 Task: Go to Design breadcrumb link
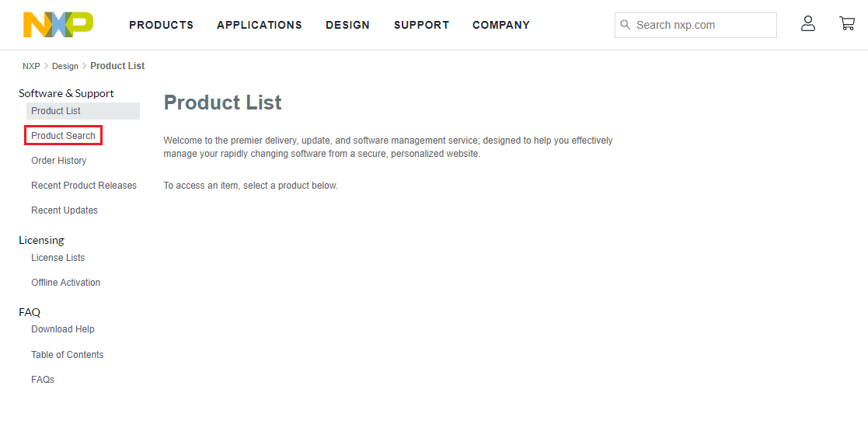[x=65, y=66]
